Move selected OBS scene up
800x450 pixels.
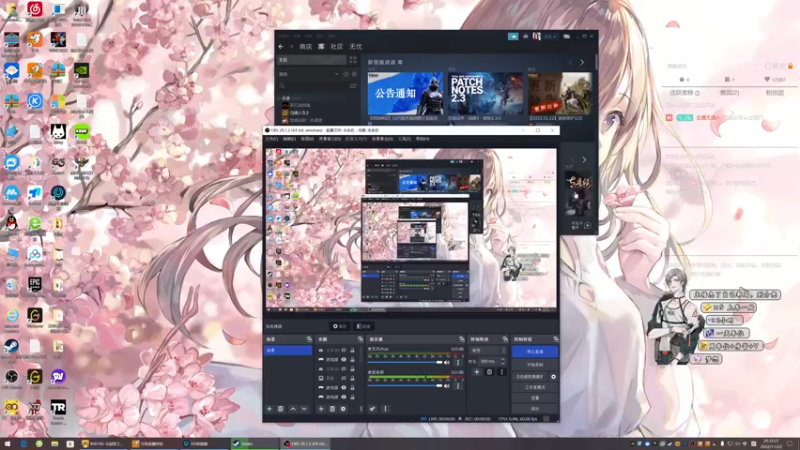[293, 409]
